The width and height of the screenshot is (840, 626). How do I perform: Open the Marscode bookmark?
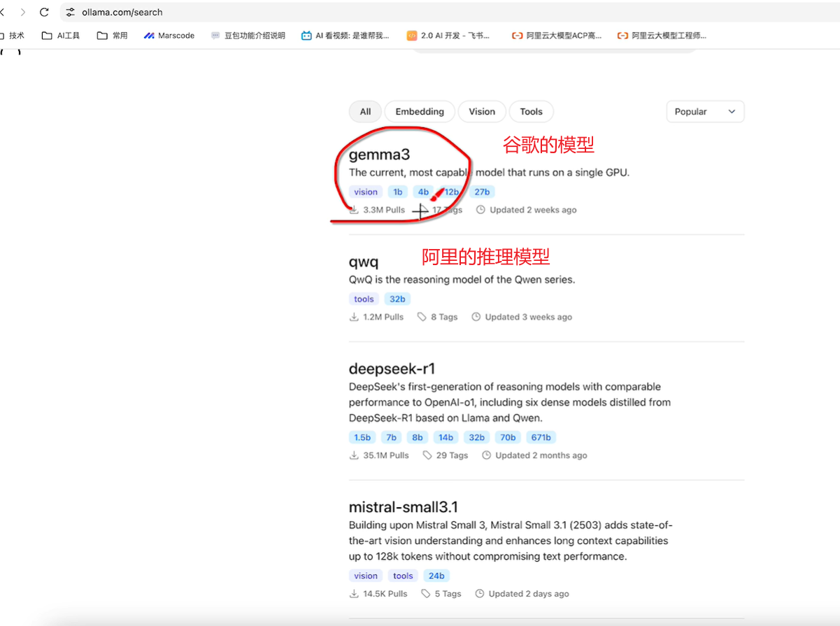pyautogui.click(x=169, y=35)
